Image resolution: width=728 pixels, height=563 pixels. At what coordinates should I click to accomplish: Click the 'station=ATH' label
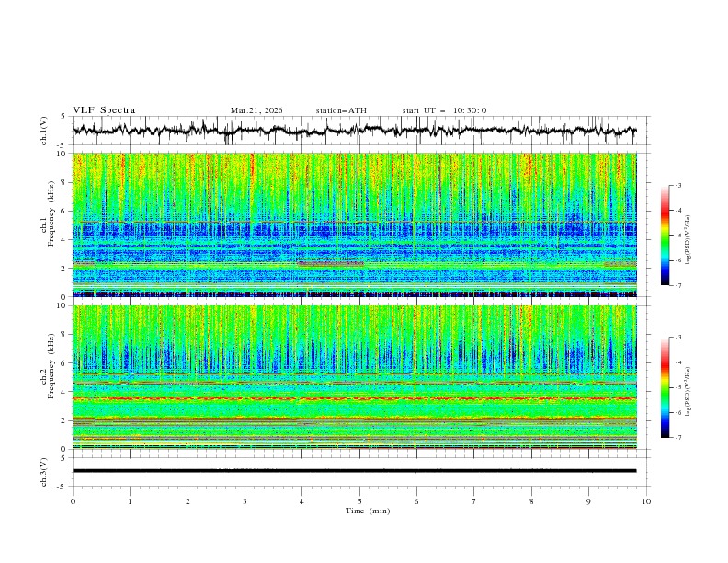point(341,110)
